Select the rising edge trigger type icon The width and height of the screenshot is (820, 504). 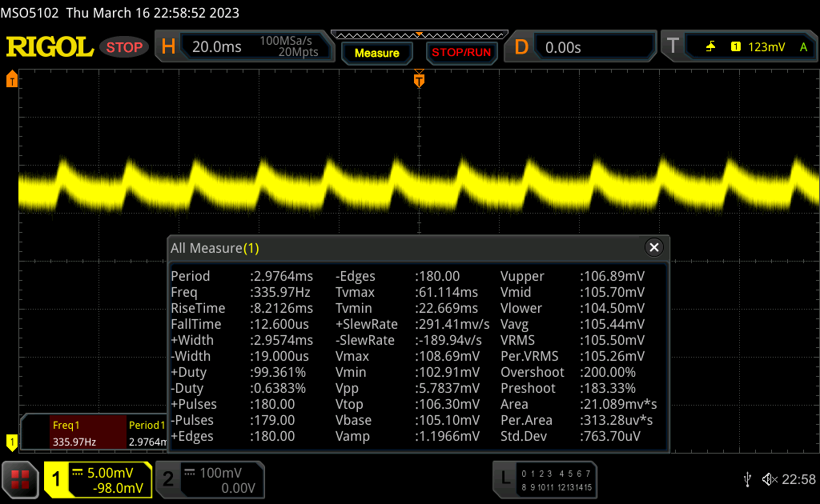[x=710, y=47]
